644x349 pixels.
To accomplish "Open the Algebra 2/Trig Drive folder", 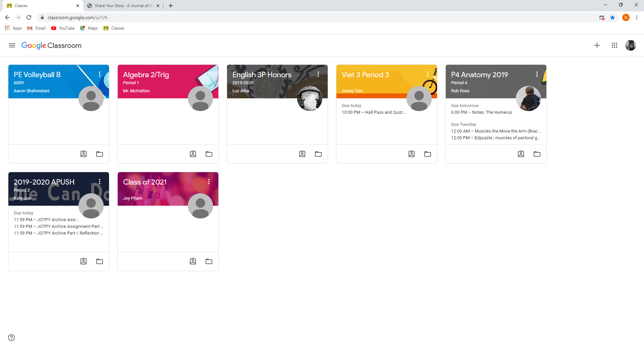I will click(x=209, y=154).
